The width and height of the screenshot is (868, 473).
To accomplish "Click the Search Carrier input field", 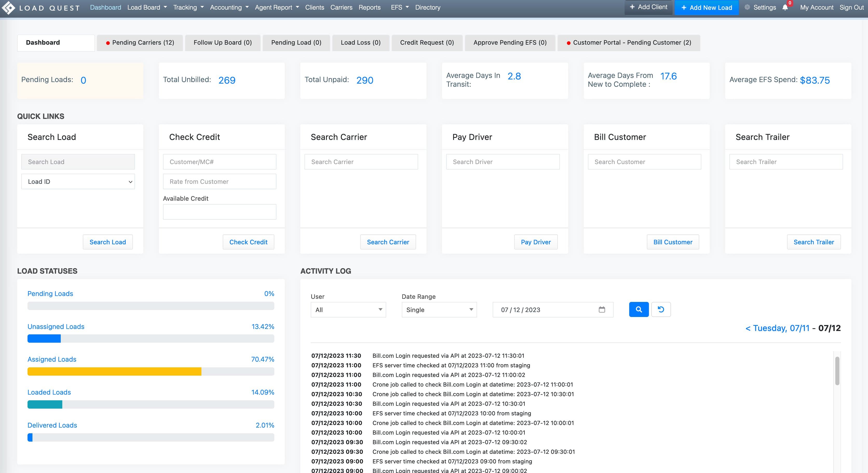I will coord(361,162).
